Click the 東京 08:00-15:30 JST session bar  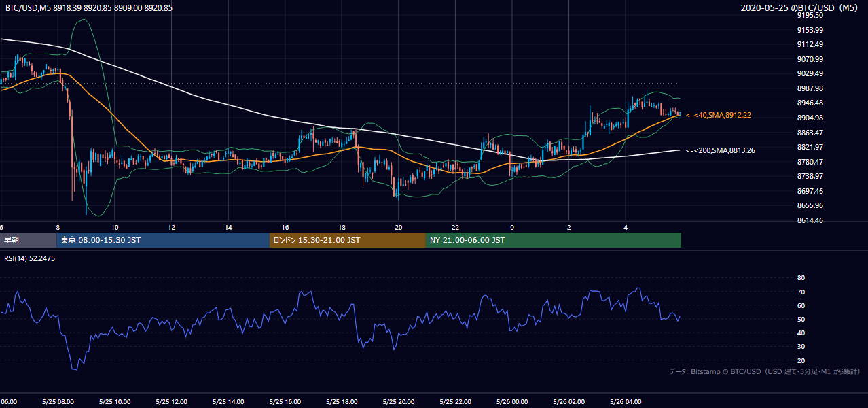(164, 240)
